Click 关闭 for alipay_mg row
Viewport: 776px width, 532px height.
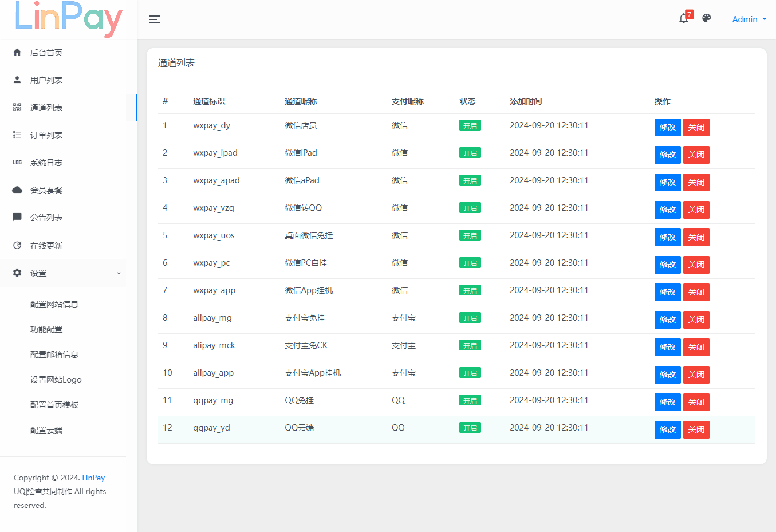click(x=696, y=320)
